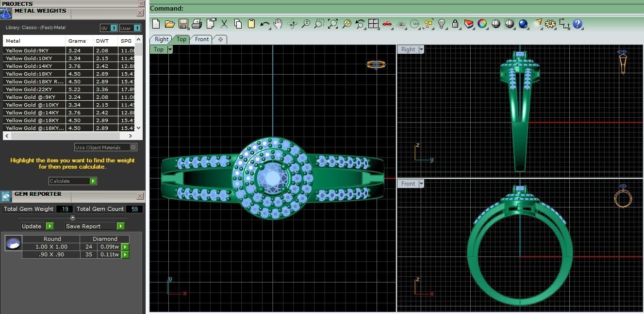The width and height of the screenshot is (644, 314).
Task: Click the light bulb Hide objects icon
Action: click(442, 23)
